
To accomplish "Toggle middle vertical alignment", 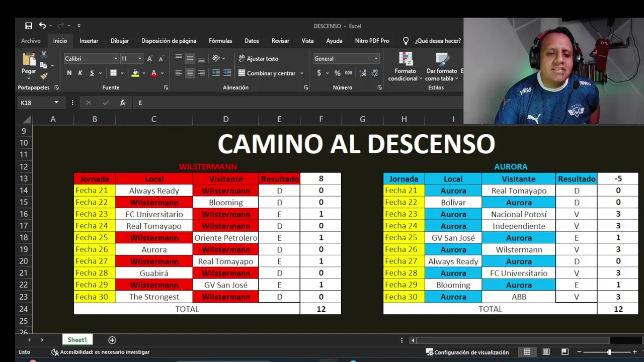I will (190, 58).
